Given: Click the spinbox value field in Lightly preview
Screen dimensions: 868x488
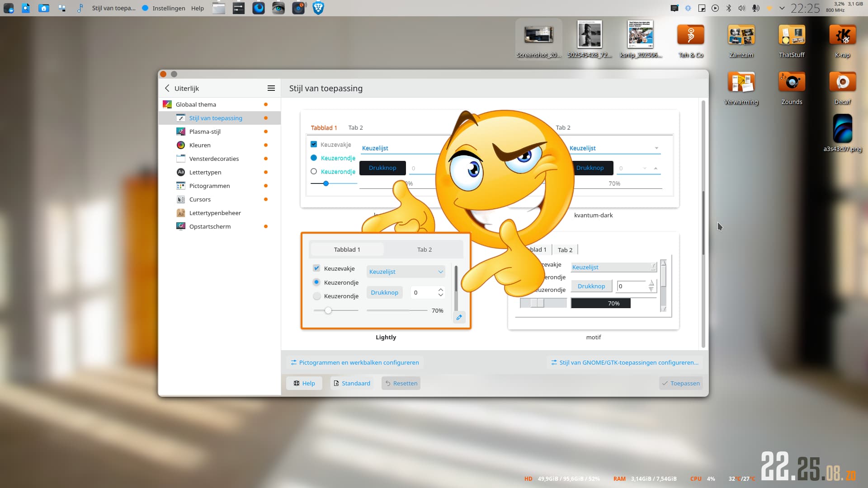Looking at the screenshot, I should tap(423, 292).
